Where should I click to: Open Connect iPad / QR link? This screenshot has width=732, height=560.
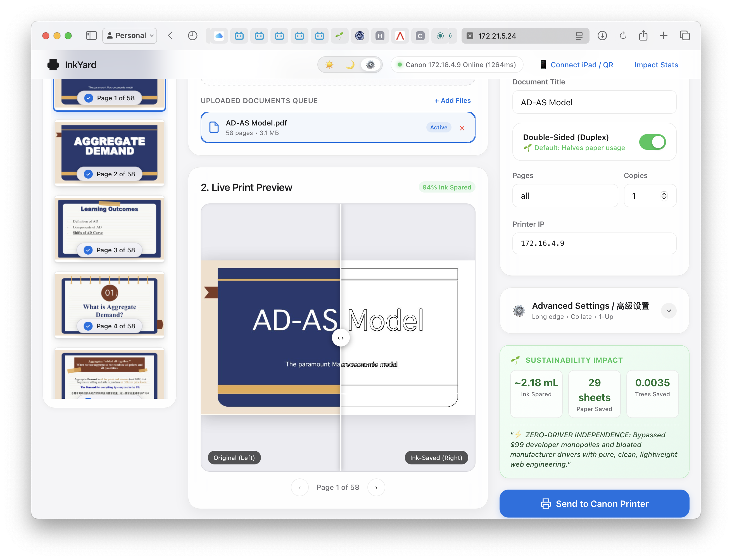576,65
